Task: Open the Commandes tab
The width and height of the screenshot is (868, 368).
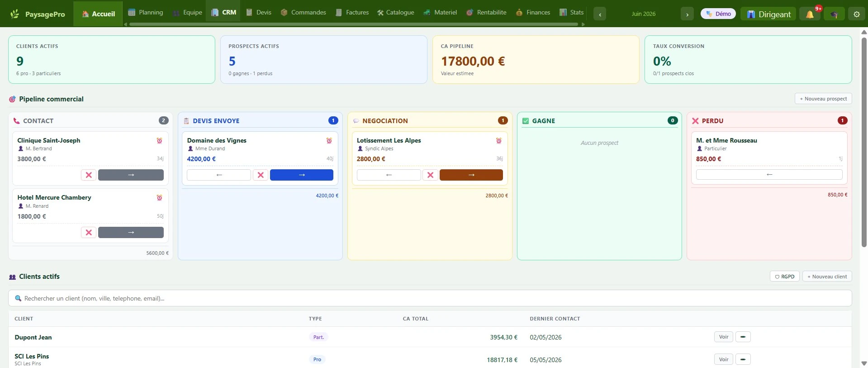Action: 304,12
